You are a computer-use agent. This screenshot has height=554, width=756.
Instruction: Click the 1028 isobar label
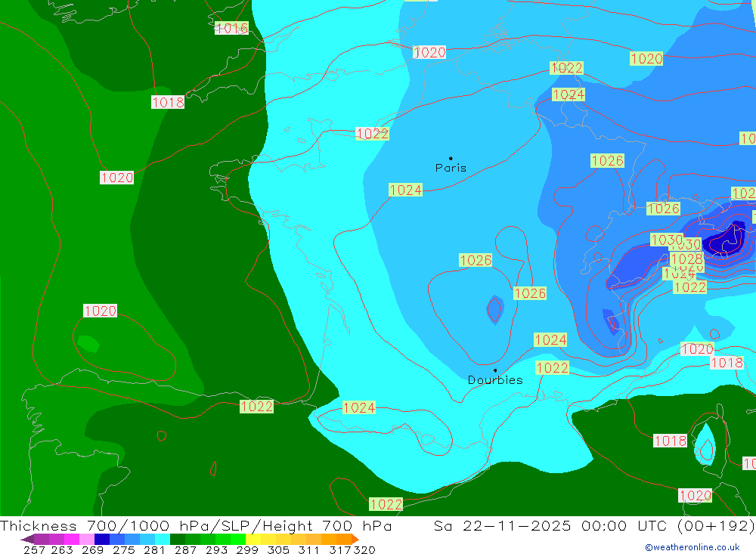coord(686,259)
